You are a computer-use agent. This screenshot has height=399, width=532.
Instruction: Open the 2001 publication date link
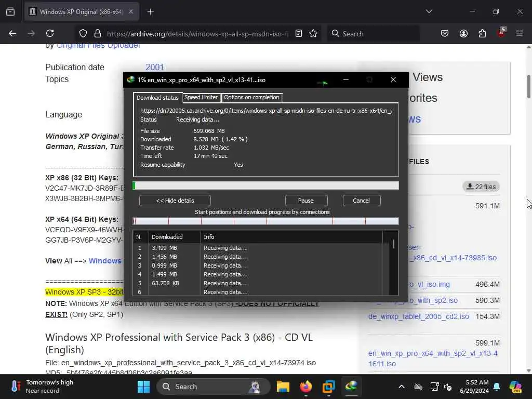[155, 67]
